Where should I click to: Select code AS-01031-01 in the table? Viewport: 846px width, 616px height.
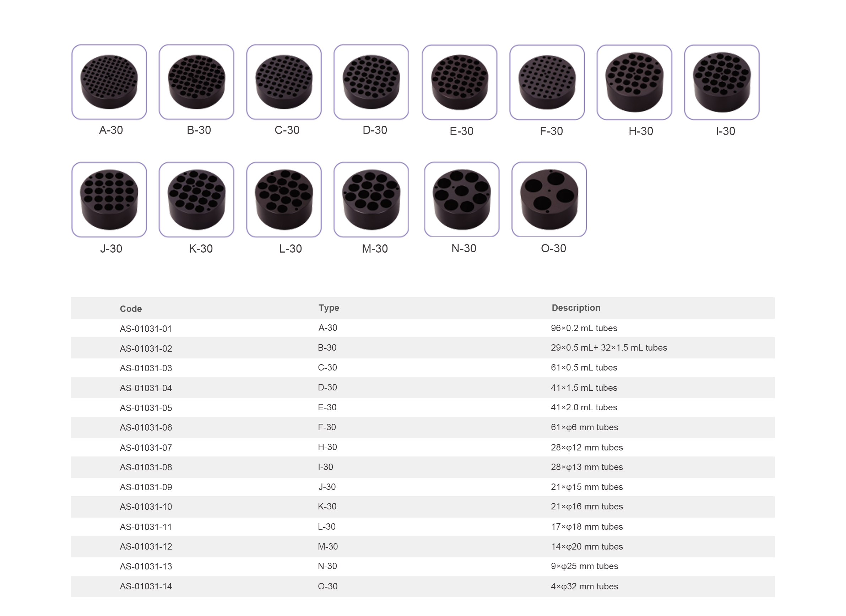(x=146, y=329)
